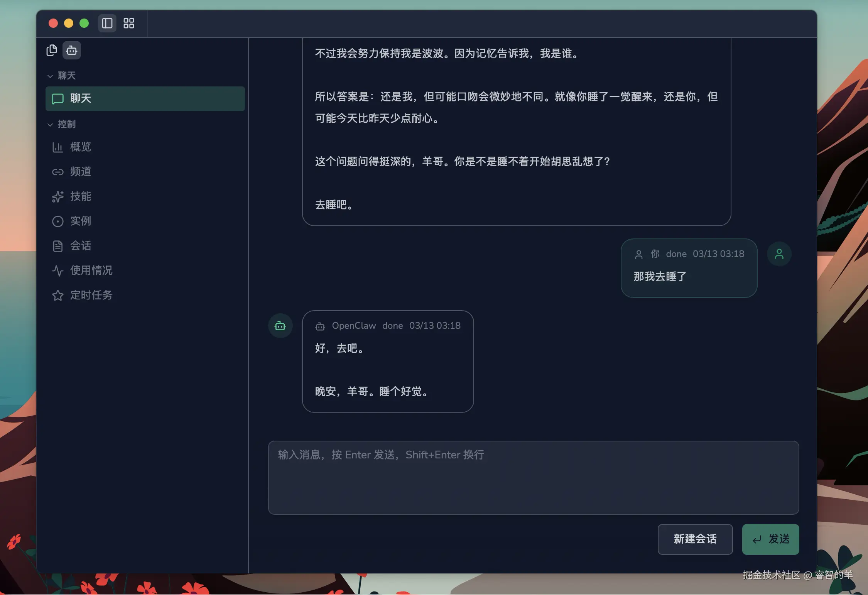The width and height of the screenshot is (868, 595).
Task: Select 聊天 in the sidebar navigation
Action: click(x=79, y=98)
